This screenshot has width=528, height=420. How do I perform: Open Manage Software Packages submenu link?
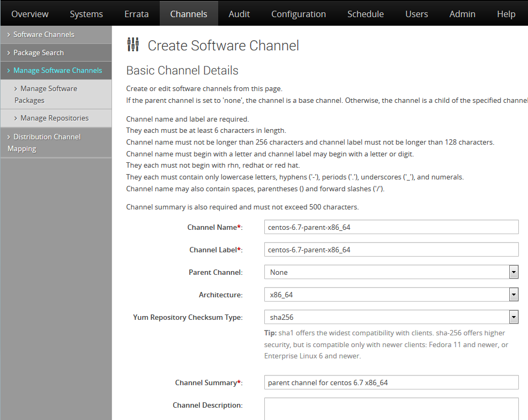56,95
